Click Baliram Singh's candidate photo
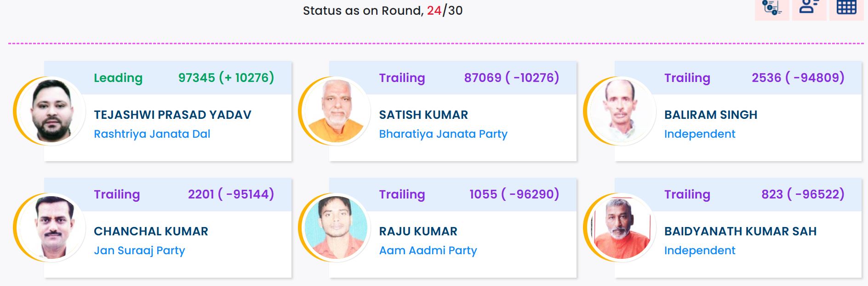This screenshot has height=286, width=868. pos(622,111)
